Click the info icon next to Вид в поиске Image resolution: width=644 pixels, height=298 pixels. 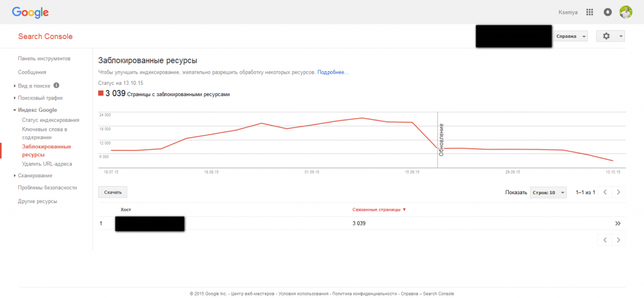tap(56, 86)
